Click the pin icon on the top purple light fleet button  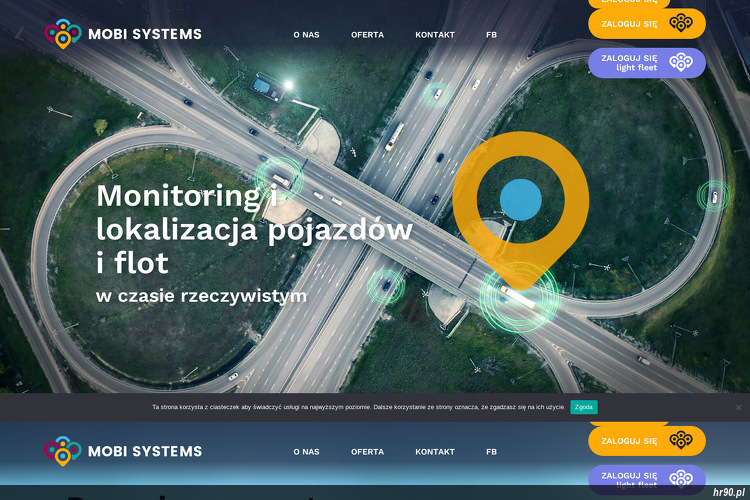point(681,63)
